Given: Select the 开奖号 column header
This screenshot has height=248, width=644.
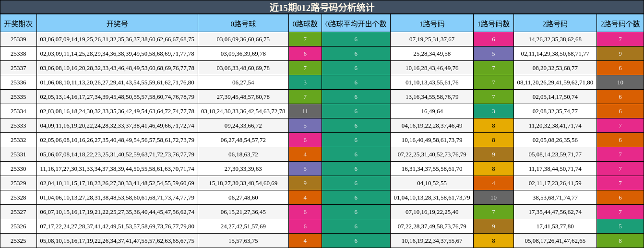Looking at the screenshot, I should coord(117,24).
